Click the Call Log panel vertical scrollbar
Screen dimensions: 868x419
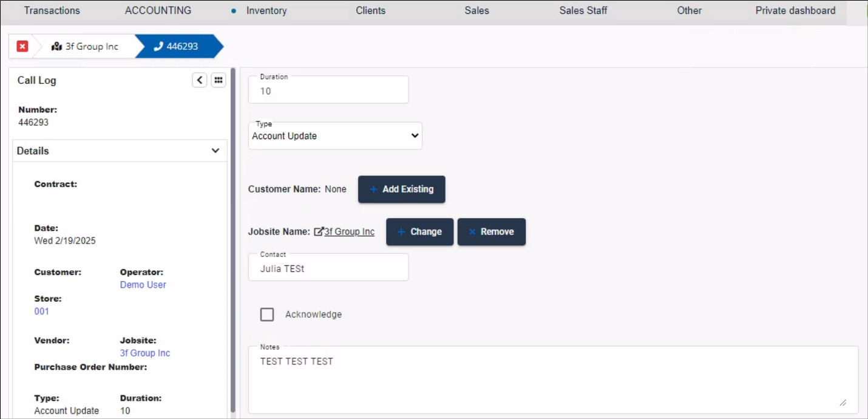(233, 243)
